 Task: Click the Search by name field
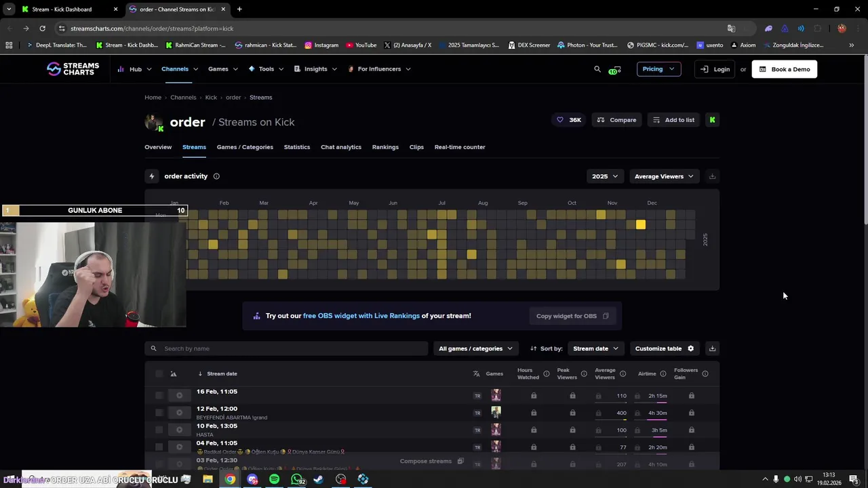(286, 348)
